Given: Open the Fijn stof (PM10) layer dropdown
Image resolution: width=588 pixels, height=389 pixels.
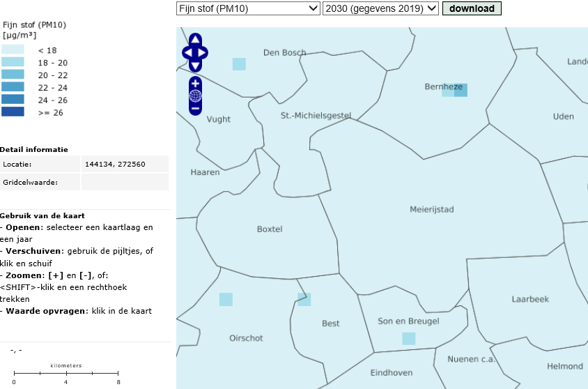Looking at the screenshot, I should click(x=248, y=8).
